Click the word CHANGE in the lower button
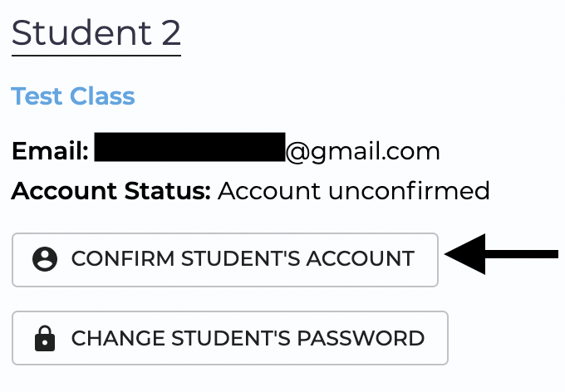Image resolution: width=565 pixels, height=392 pixels. 118,338
